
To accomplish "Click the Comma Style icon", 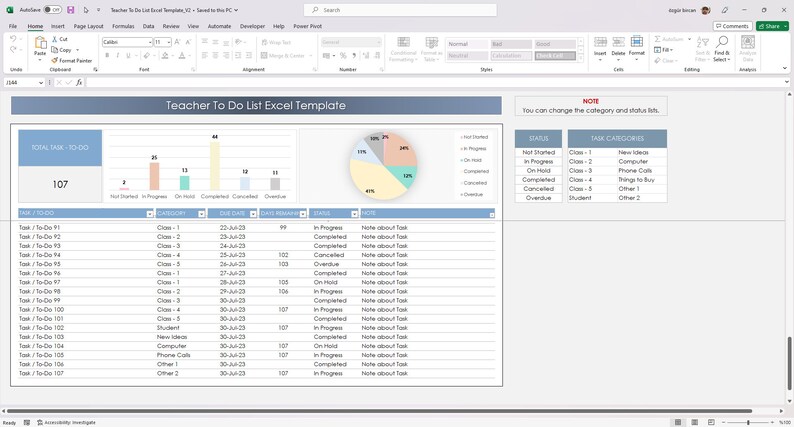I will pos(354,55).
